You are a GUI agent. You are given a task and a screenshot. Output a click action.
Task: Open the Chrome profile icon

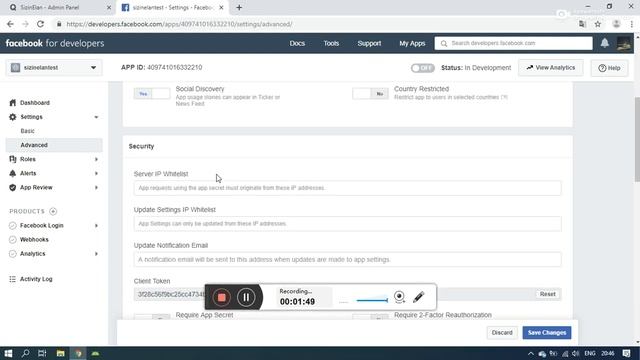click(x=616, y=24)
